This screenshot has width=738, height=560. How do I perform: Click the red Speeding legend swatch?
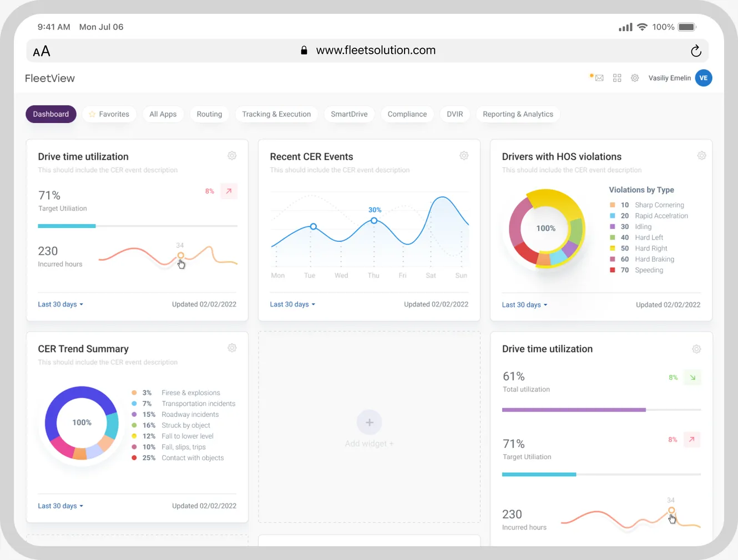(x=613, y=270)
